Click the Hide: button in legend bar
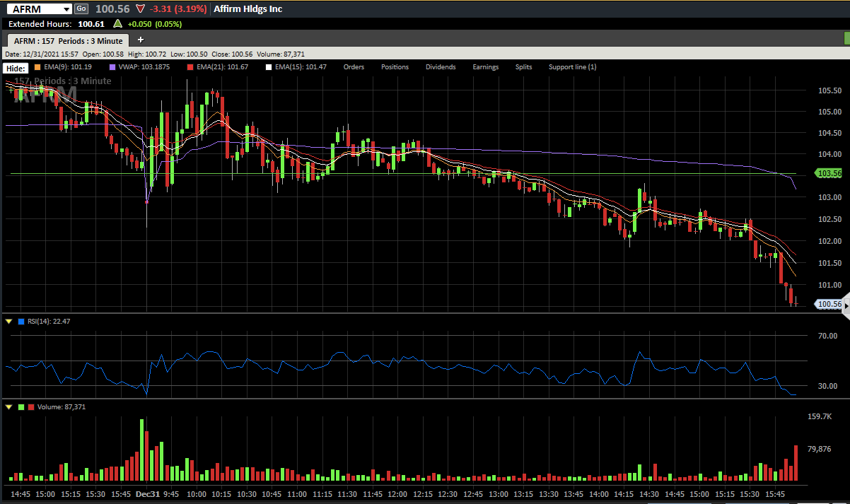This screenshot has height=504, width=850. click(16, 68)
